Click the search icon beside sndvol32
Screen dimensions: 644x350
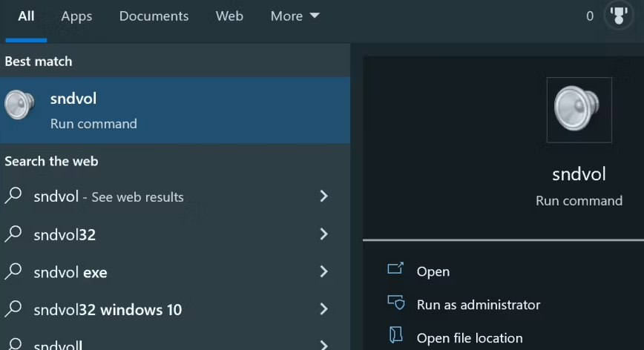13,234
